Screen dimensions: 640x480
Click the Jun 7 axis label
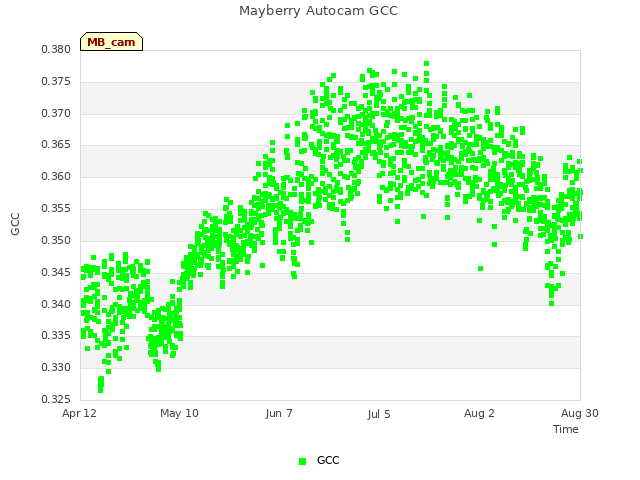(x=279, y=413)
